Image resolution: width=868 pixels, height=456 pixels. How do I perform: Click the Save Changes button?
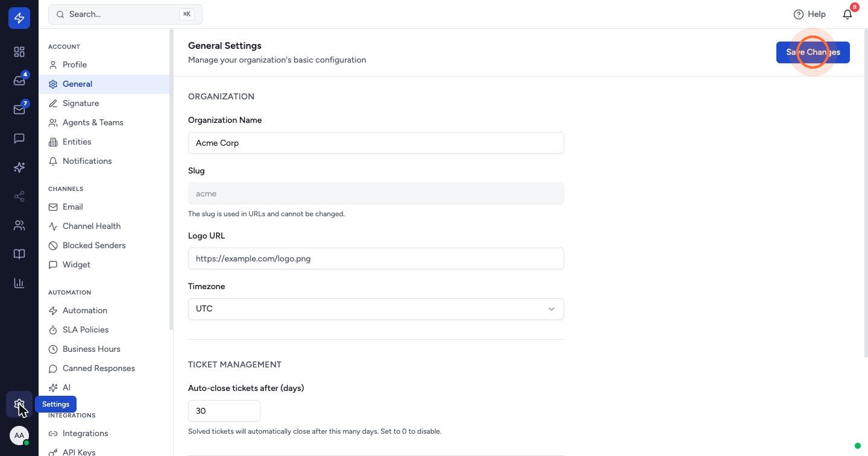pos(813,52)
